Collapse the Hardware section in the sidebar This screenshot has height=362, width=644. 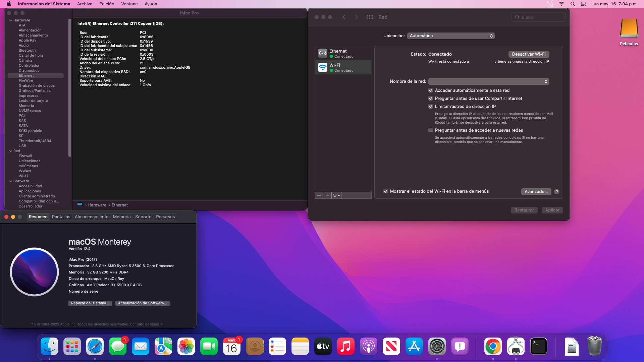point(11,20)
